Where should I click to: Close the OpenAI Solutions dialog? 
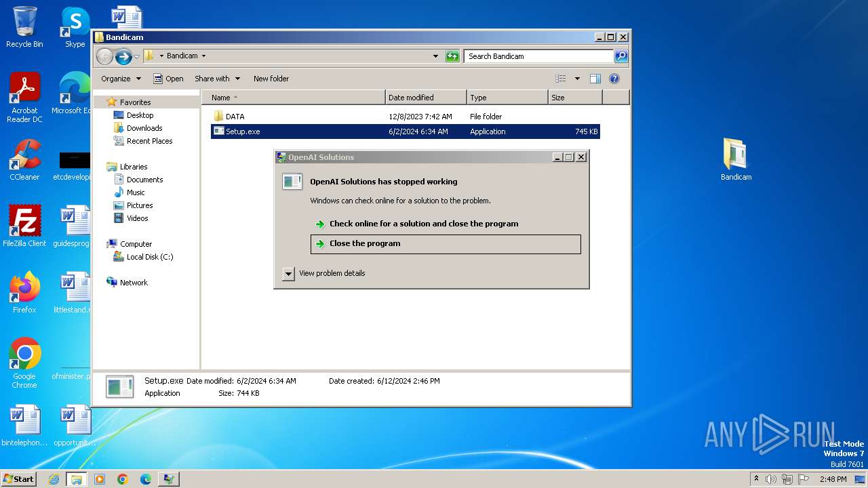coord(580,157)
